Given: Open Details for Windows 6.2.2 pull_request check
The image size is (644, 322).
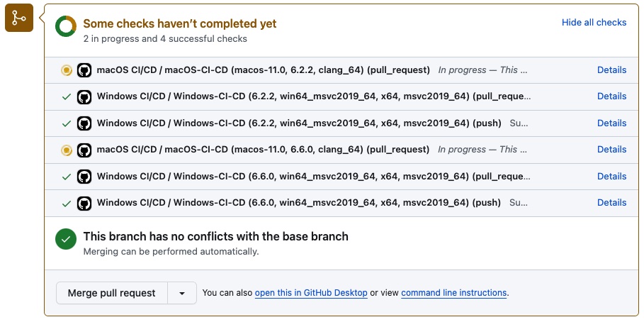Looking at the screenshot, I should pos(611,96).
